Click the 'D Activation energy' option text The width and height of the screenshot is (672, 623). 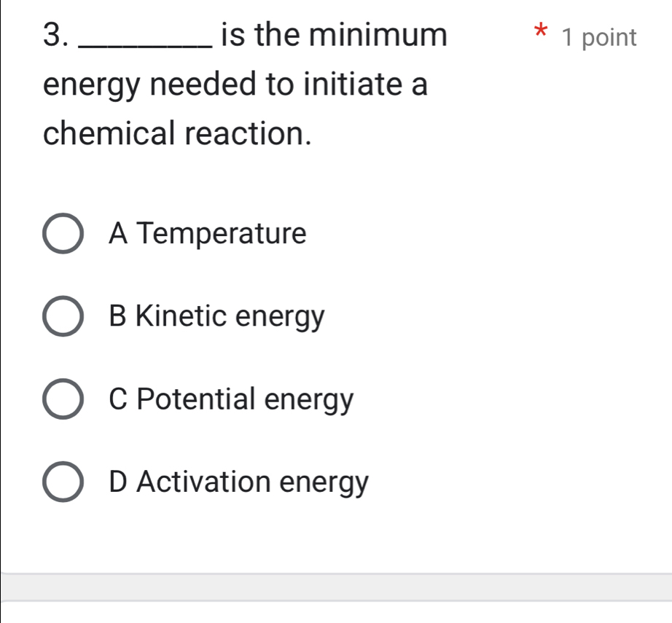coord(238,482)
